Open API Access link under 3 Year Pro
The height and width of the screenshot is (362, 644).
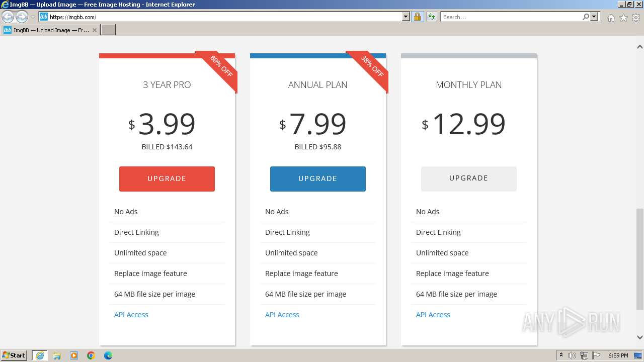(131, 315)
